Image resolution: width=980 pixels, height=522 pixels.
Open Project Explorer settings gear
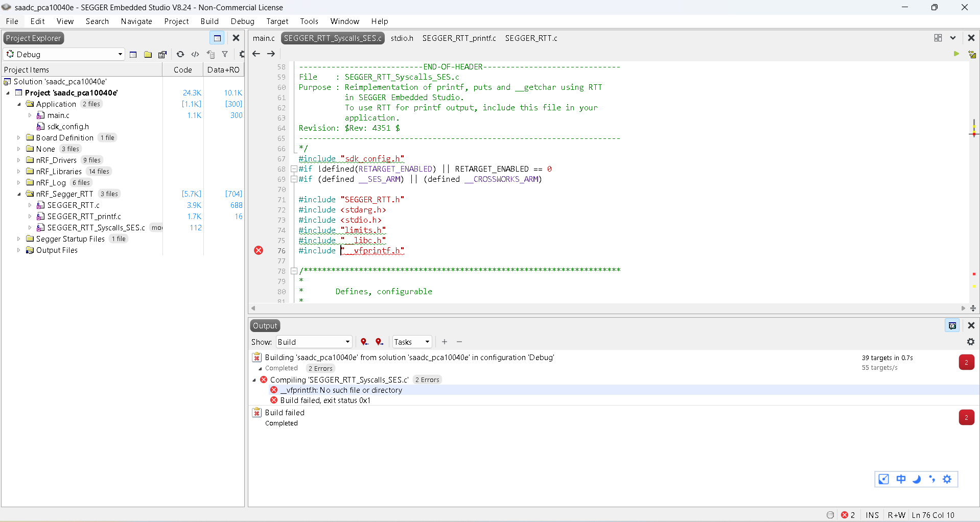tap(242, 55)
